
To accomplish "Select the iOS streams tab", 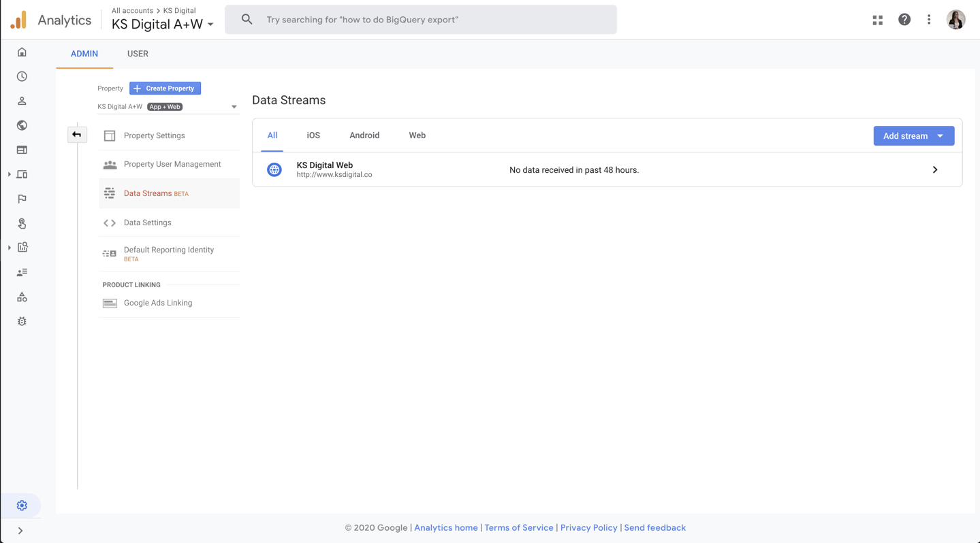I will pos(313,135).
